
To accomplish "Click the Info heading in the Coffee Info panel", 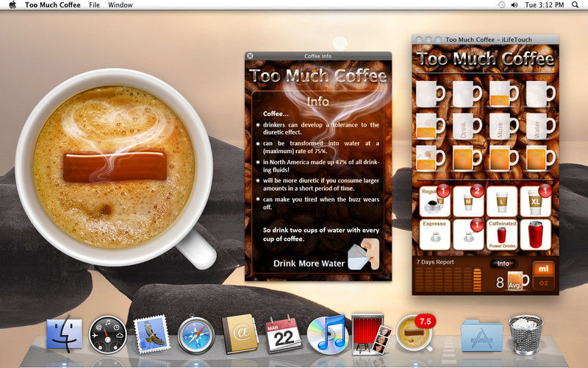I will [x=318, y=102].
